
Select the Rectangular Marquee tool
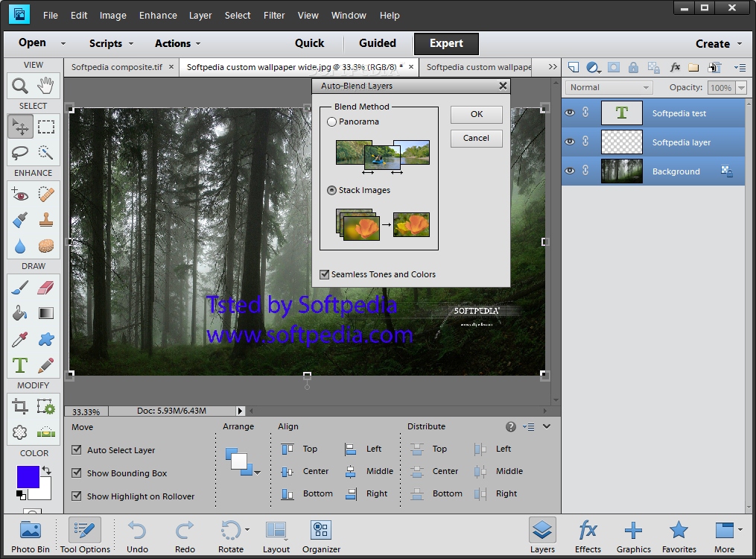coord(45,127)
